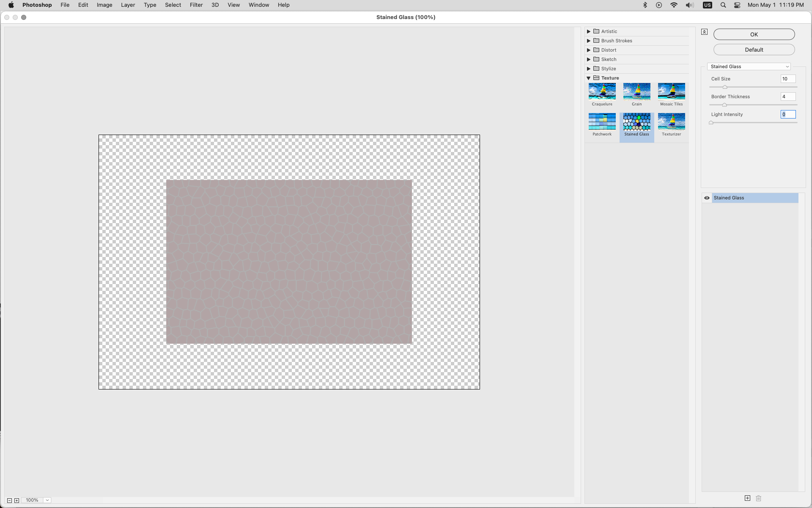812x508 pixels.
Task: Reset settings with the Default button
Action: coord(754,50)
